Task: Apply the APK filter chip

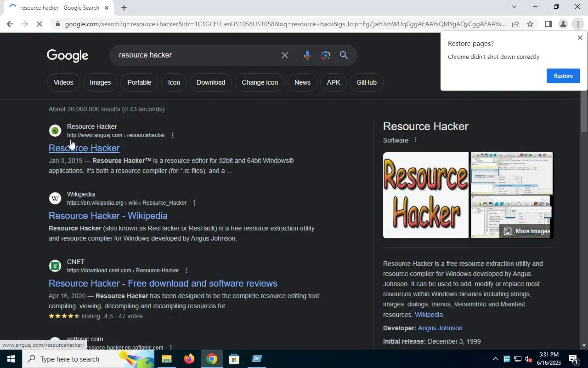Action: pyautogui.click(x=334, y=82)
